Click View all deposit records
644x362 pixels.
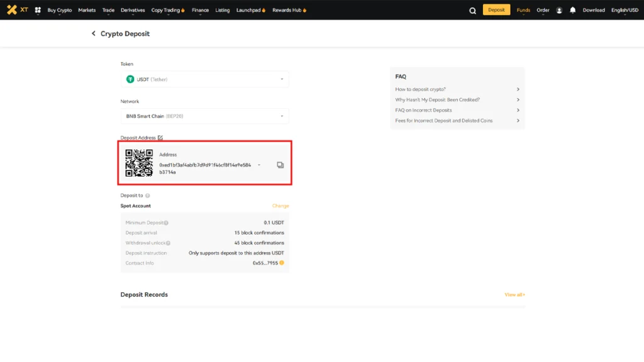(514, 295)
